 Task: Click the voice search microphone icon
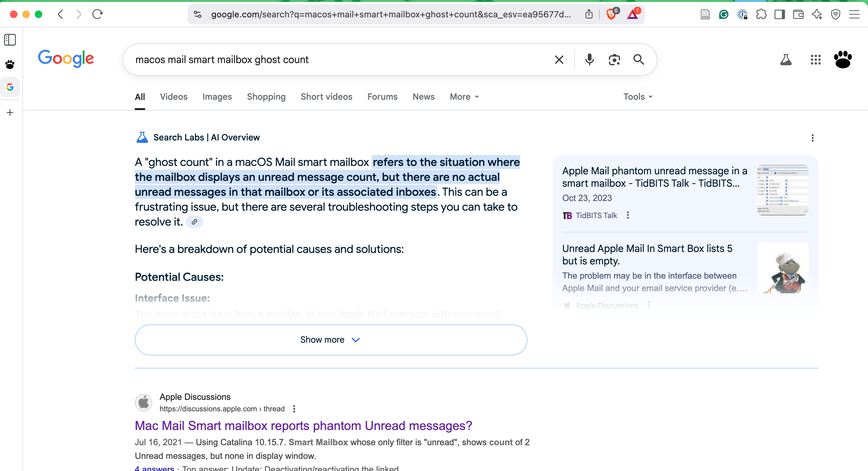pos(589,60)
